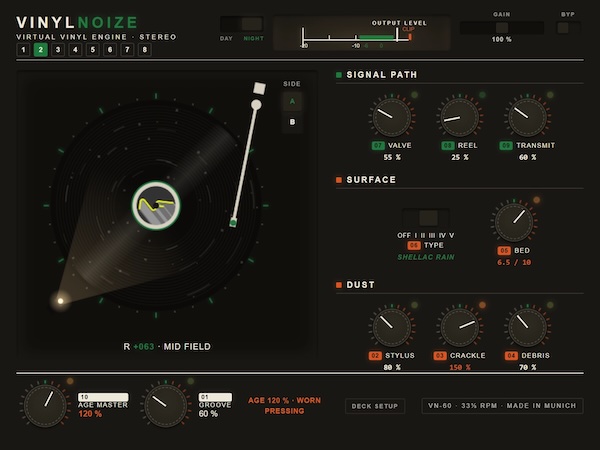The image size is (600, 450).
Task: Select preset slot 3
Action: pos(58,50)
